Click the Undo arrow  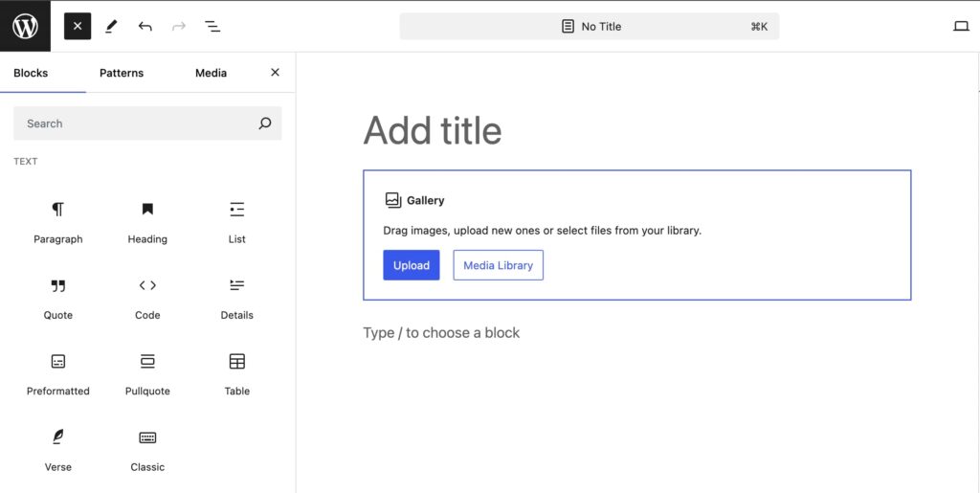(145, 26)
